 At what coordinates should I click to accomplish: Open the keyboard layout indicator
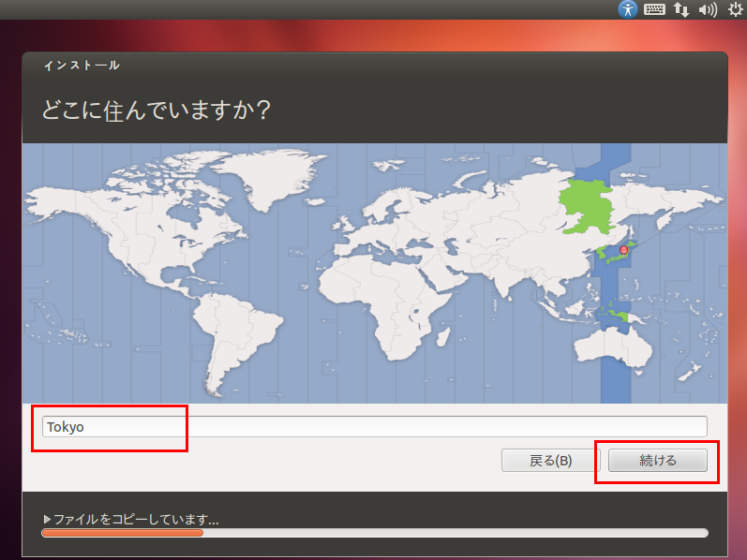point(654,9)
